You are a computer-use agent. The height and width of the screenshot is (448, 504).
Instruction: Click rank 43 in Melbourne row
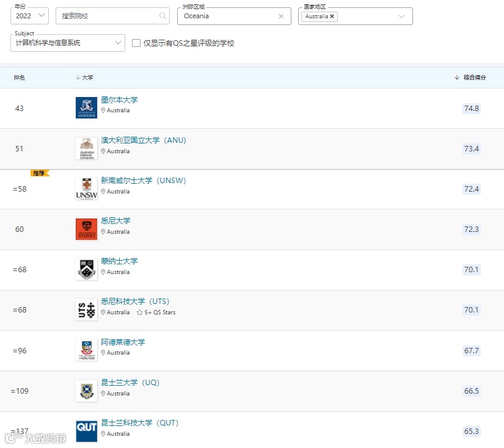point(20,108)
